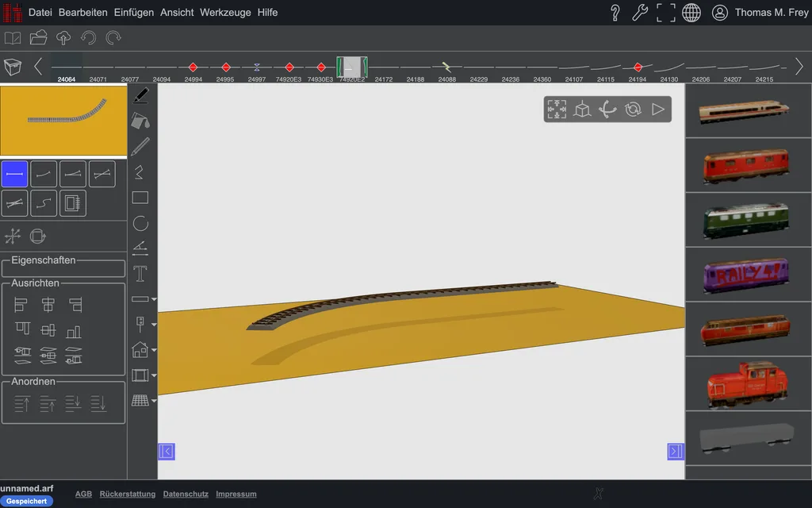Open settings with the wrench icon
This screenshot has width=812, height=508.
640,13
